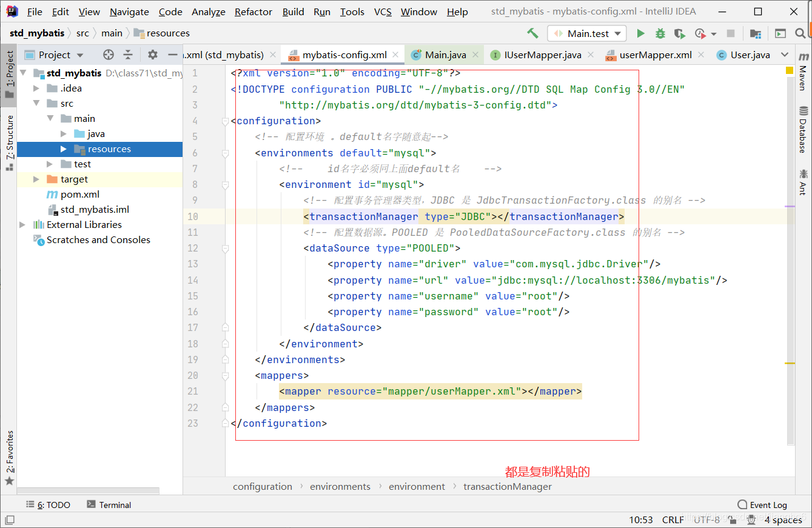Click the transactionManager XML breadcrumb
Viewport: 812px width, 528px height.
pyautogui.click(x=508, y=487)
